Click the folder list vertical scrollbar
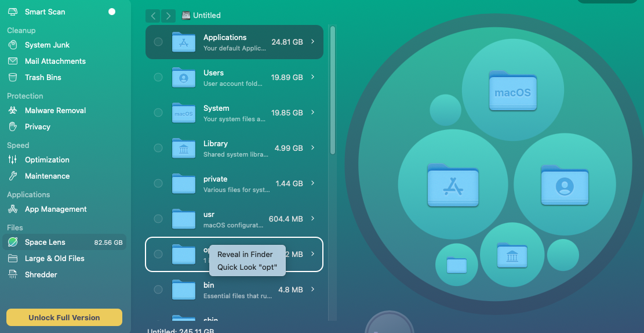 point(333,90)
